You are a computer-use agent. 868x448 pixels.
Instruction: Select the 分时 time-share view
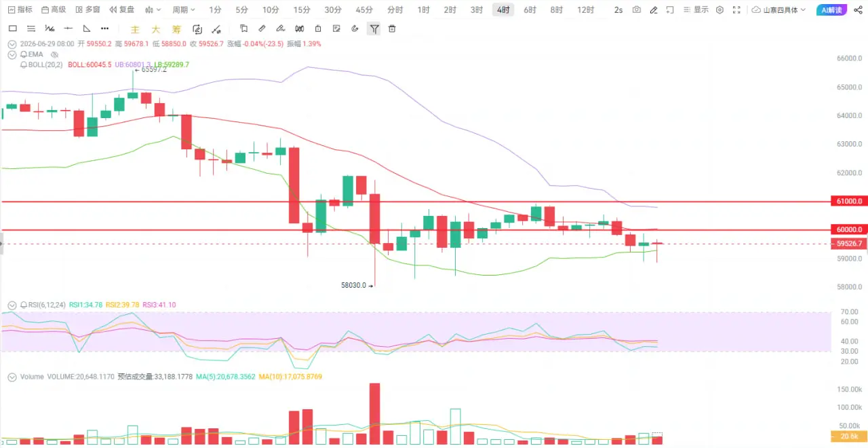pos(395,10)
